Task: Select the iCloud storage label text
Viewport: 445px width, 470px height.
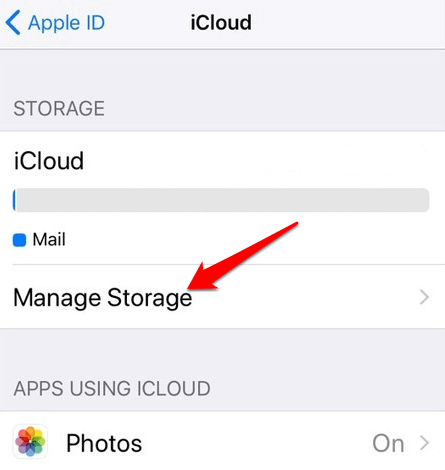Action: click(49, 160)
